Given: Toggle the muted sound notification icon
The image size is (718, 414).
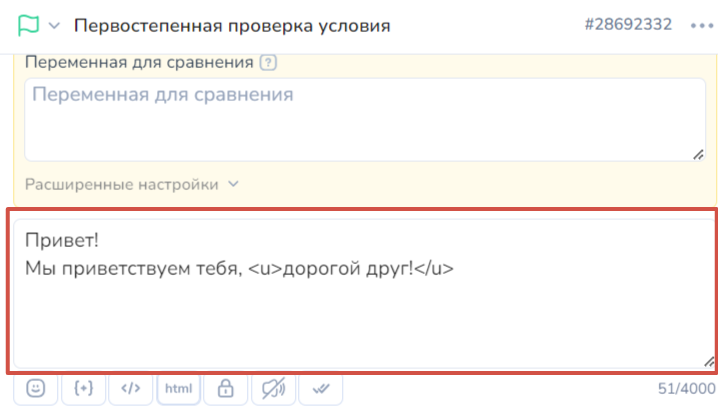Looking at the screenshot, I should point(272,389).
